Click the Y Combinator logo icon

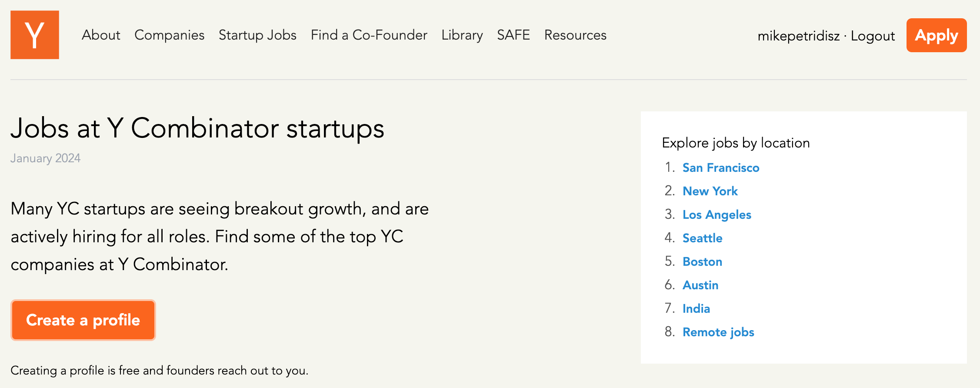[35, 35]
